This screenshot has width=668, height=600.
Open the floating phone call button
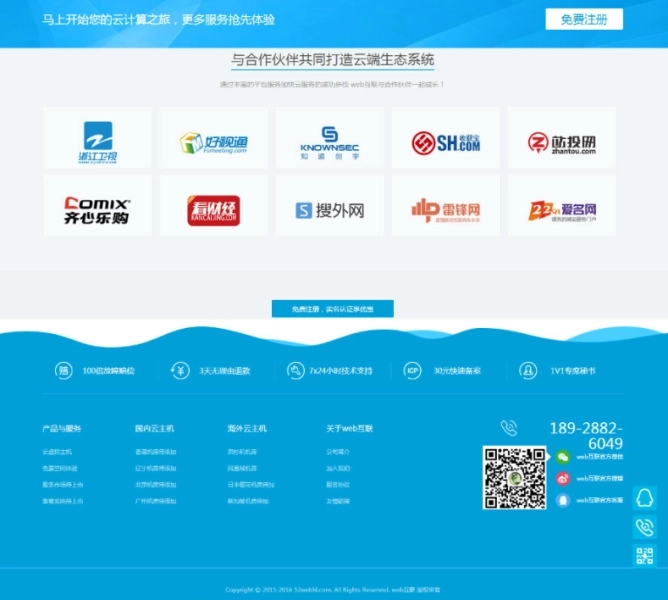(x=645, y=527)
